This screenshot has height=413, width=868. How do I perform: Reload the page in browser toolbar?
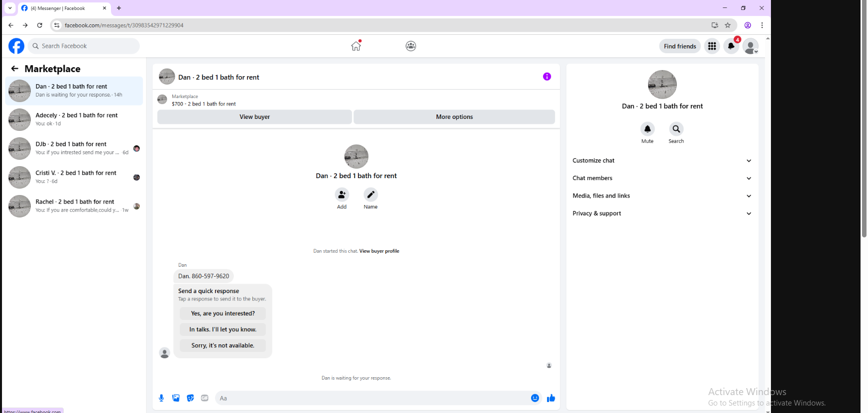click(x=40, y=25)
